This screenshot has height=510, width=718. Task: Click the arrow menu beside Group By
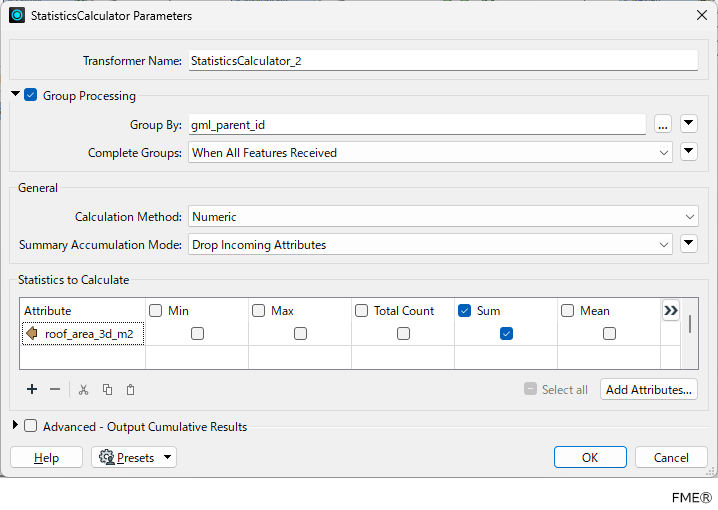click(x=688, y=125)
